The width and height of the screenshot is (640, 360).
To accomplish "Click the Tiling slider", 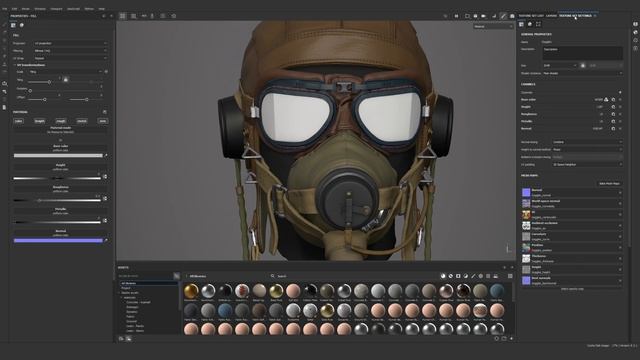I will [43, 82].
